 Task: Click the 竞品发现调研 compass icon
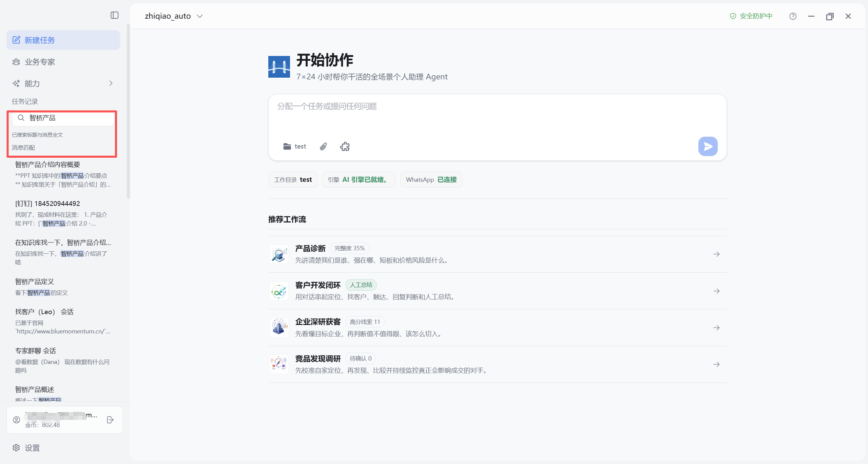(x=279, y=364)
